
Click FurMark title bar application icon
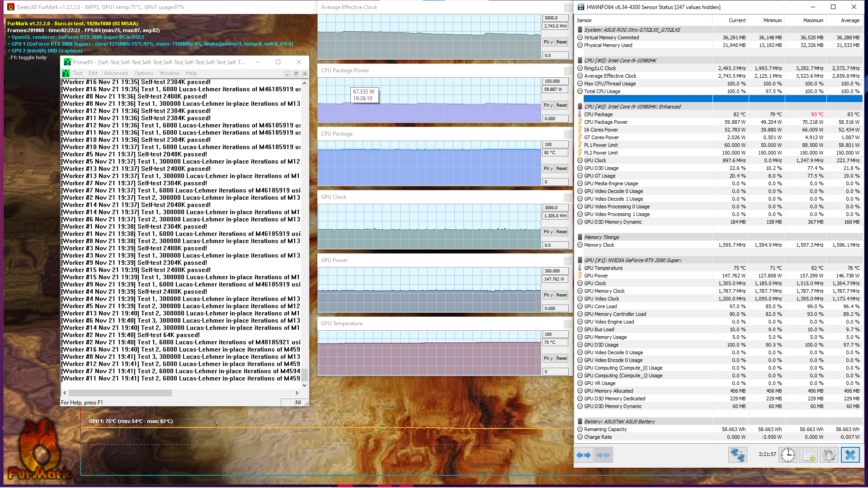(10, 7)
